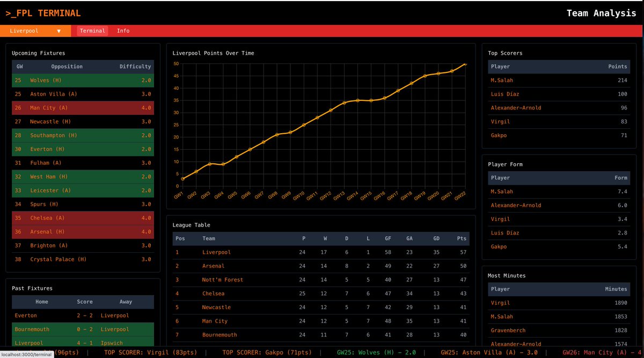Screen dimensions: 644x358
Task: Click the GW22 data point on chart
Action: pos(464,64)
